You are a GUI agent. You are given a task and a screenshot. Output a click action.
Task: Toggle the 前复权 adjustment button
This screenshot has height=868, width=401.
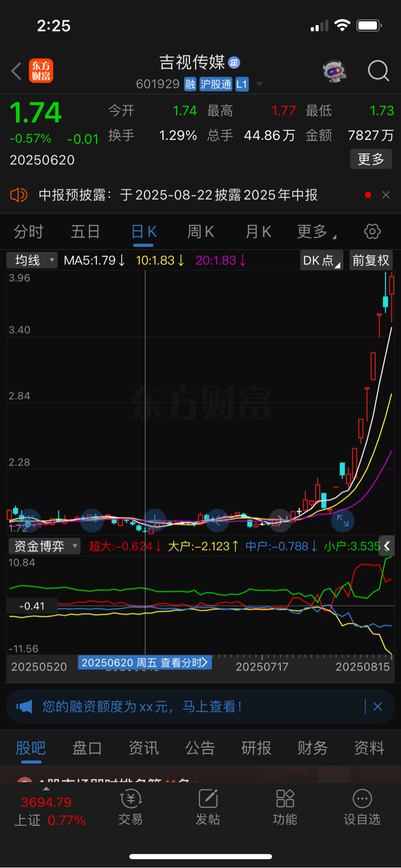tap(371, 260)
